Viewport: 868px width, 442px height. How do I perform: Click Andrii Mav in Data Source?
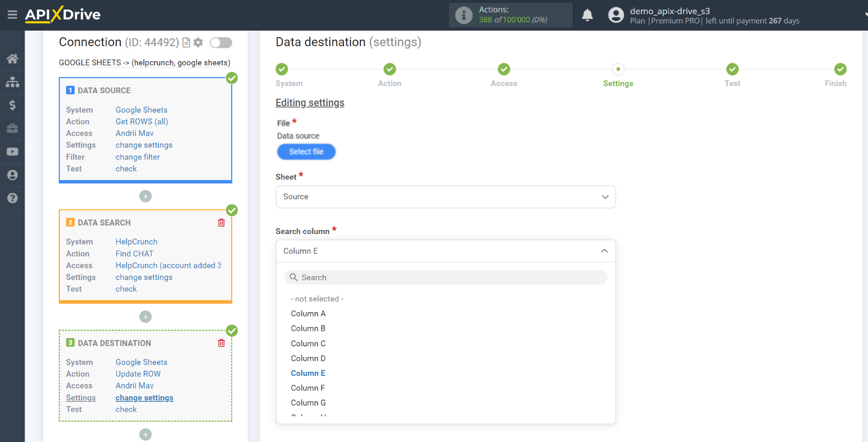coord(134,133)
